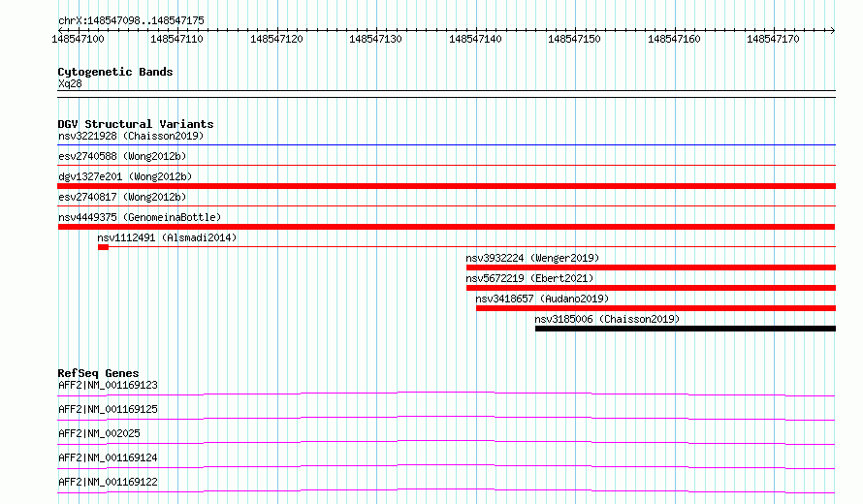Click the chrX:148547098..148547175 region label
Screen dimensions: 863x504
131,20
